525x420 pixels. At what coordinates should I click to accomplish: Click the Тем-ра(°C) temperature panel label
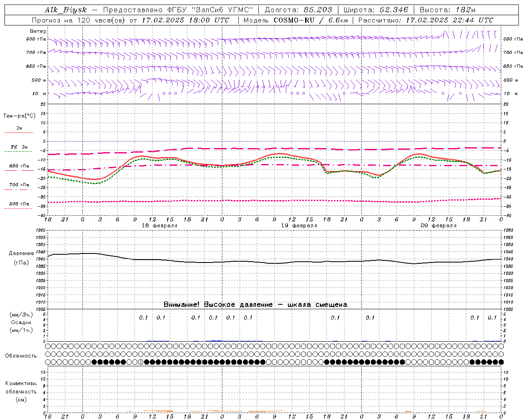[x=19, y=116]
